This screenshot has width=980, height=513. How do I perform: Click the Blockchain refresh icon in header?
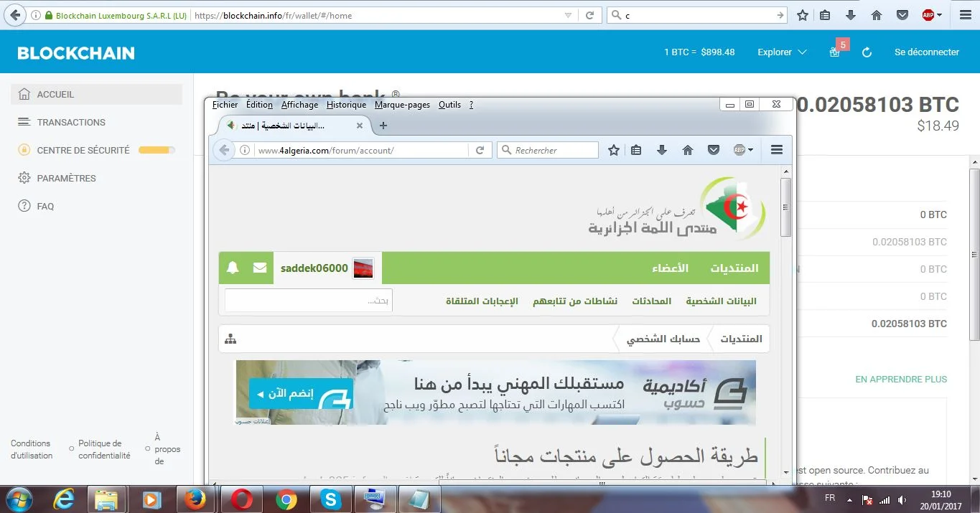point(867,52)
